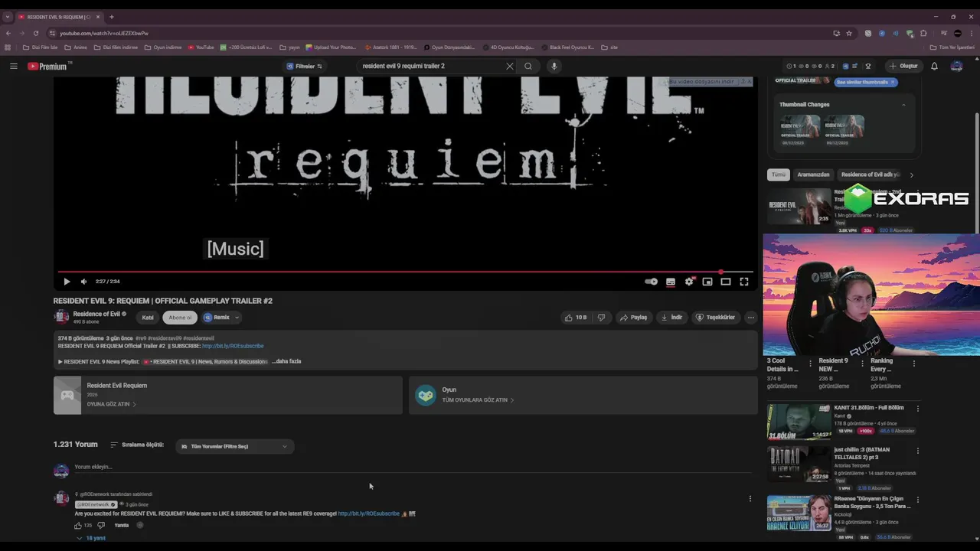
Task: Select the Residence of Evil adlı chip
Action: (871, 174)
